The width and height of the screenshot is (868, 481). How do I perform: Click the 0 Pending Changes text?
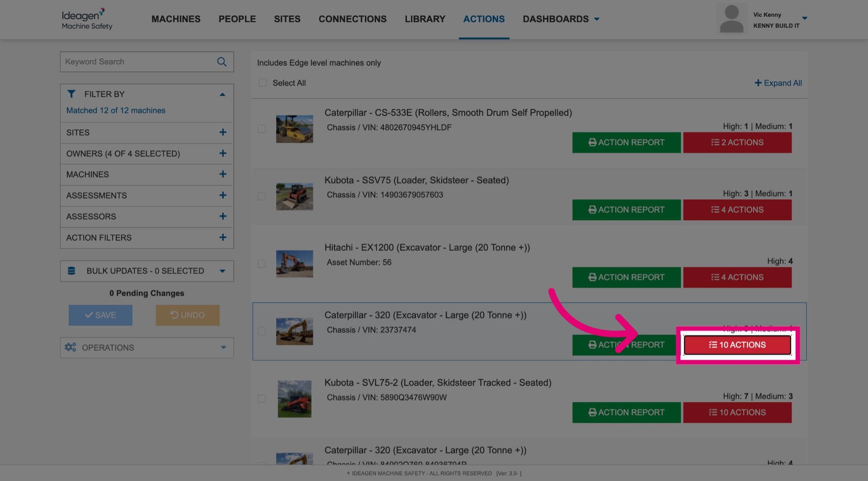click(x=146, y=293)
